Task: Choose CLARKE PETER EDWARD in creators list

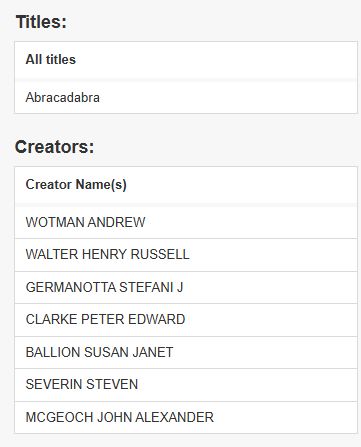Action: [186, 319]
